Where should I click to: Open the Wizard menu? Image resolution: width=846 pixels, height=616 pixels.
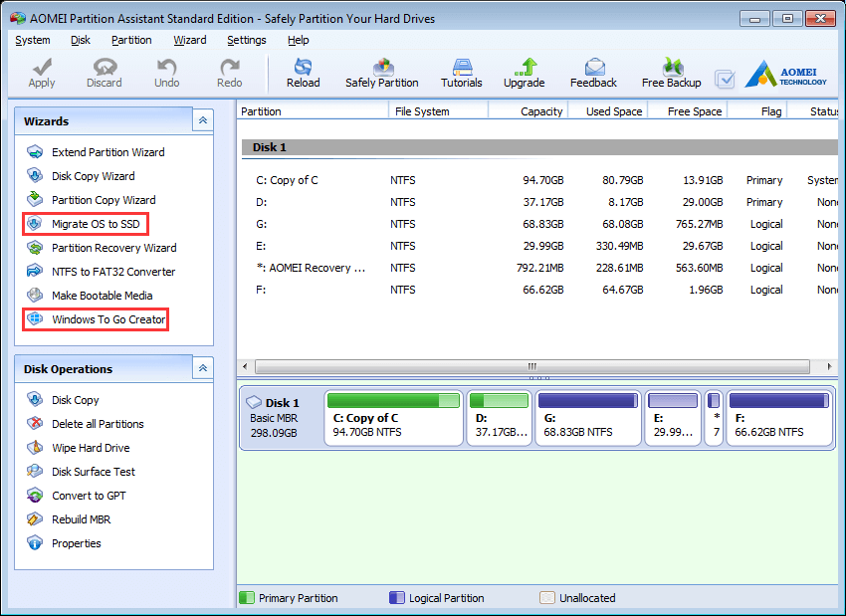point(189,40)
